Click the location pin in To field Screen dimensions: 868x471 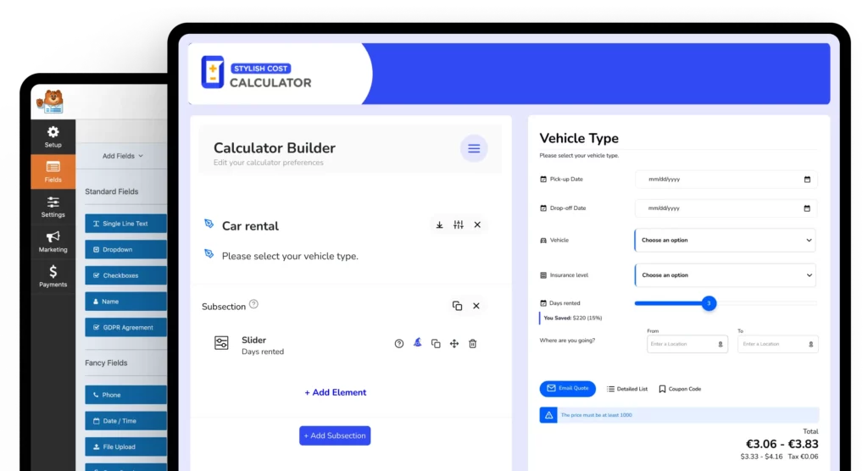point(811,344)
